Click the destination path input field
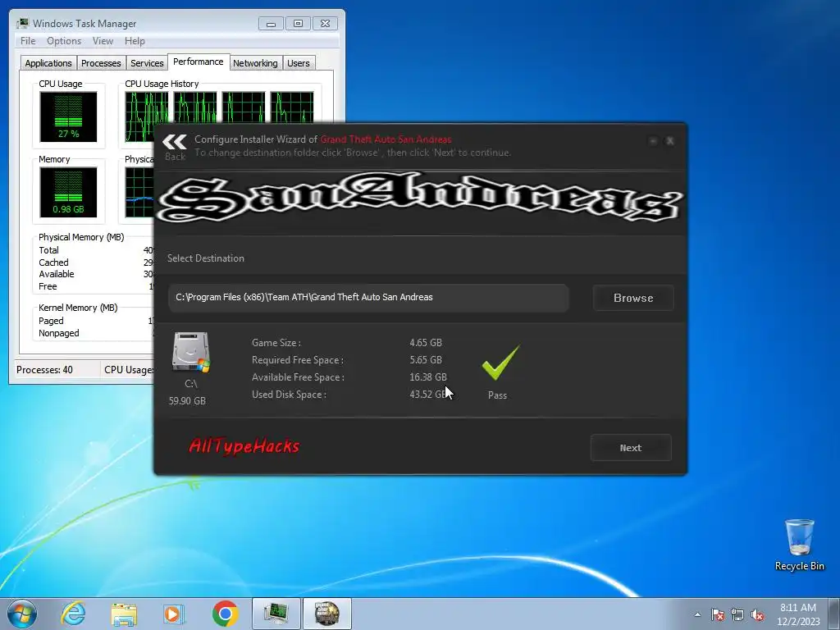 tap(368, 297)
